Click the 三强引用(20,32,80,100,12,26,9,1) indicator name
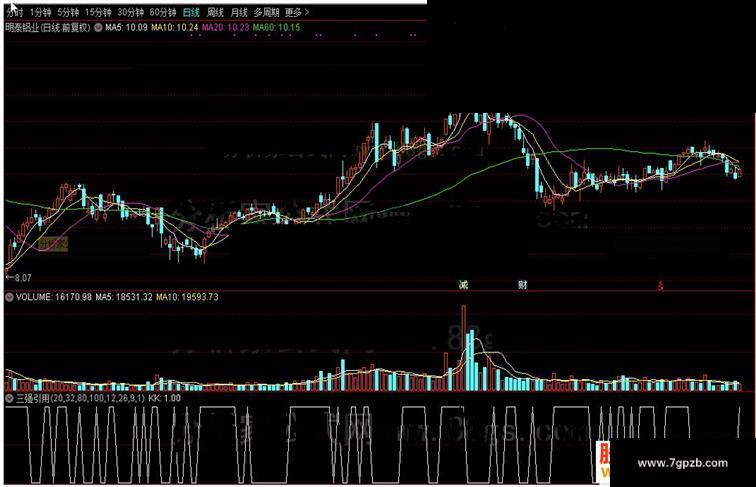 pyautogui.click(x=80, y=398)
